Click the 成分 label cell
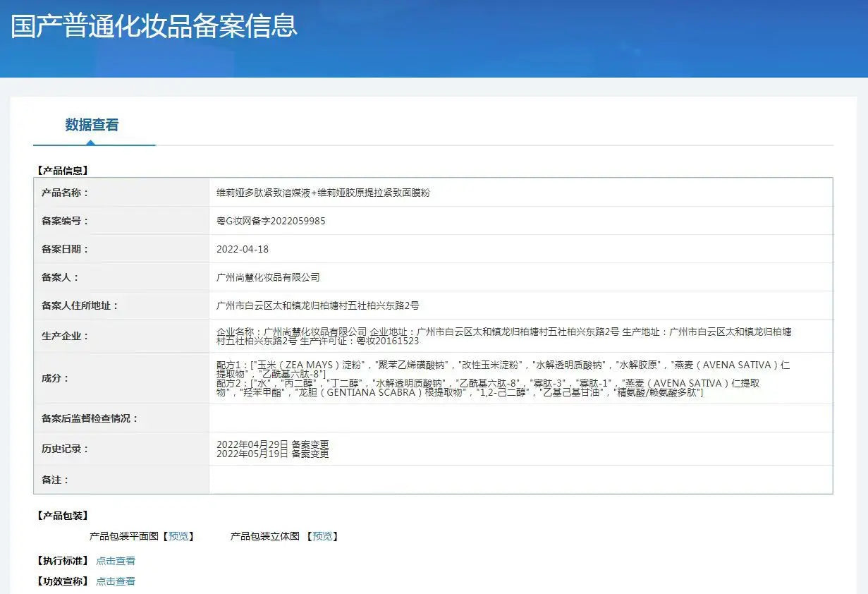The width and height of the screenshot is (868, 594). 121,378
